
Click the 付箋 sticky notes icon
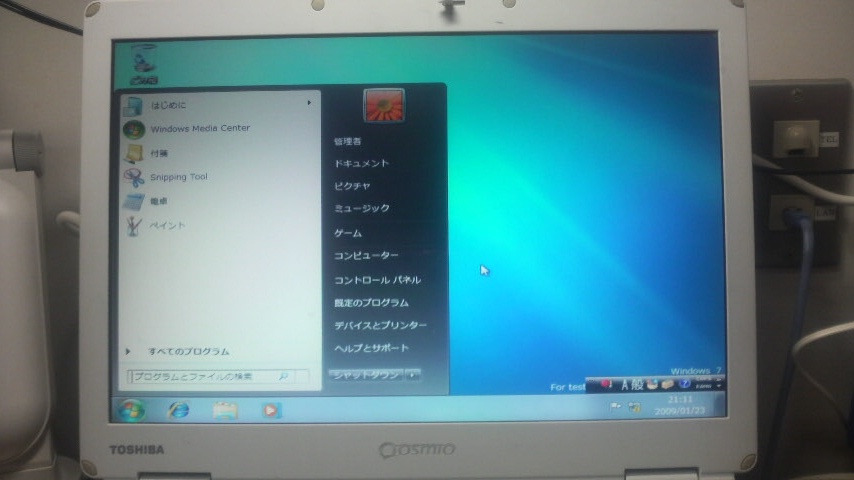click(x=133, y=154)
